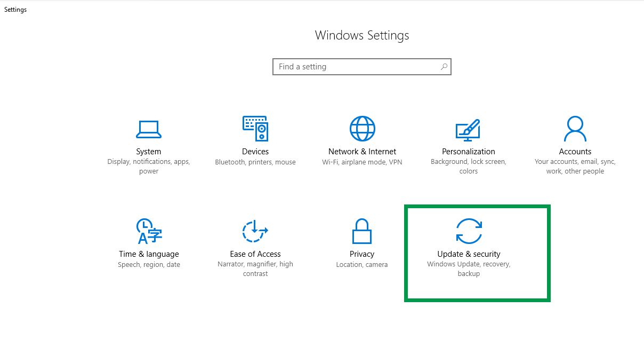Click the Time & language label
This screenshot has width=644, height=347.
coord(149,254)
